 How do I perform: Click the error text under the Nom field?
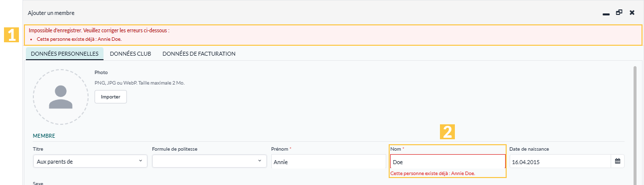[x=433, y=174]
